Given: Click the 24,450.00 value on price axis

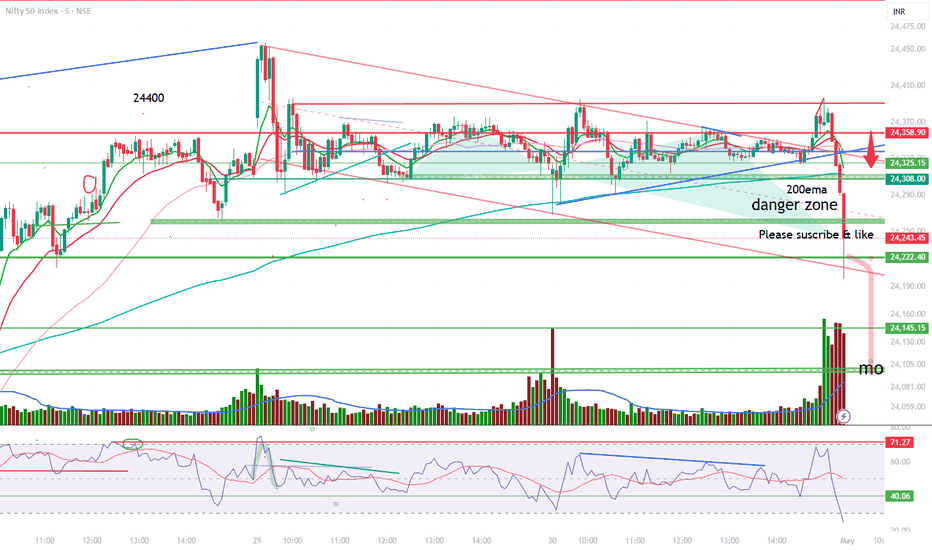Looking at the screenshot, I should coord(908,49).
